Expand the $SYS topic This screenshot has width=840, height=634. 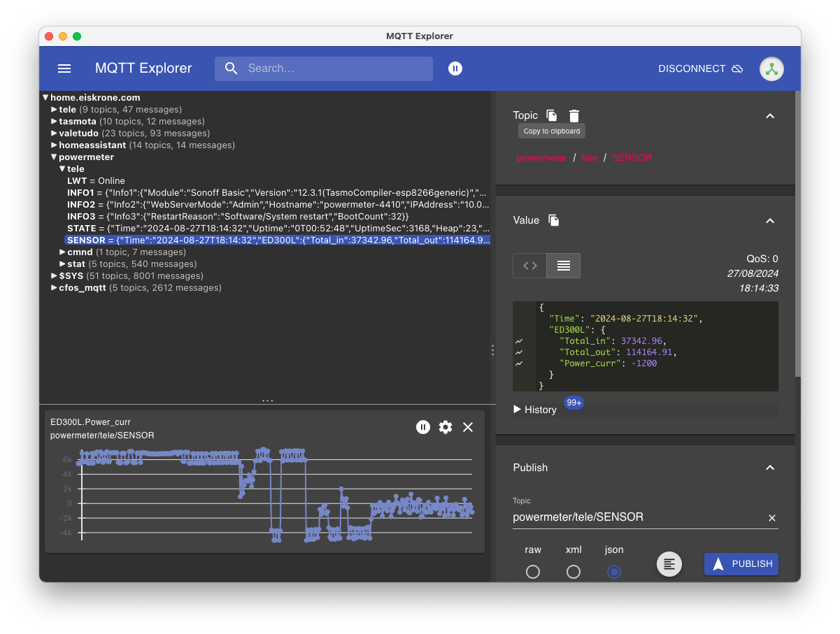[x=54, y=276]
